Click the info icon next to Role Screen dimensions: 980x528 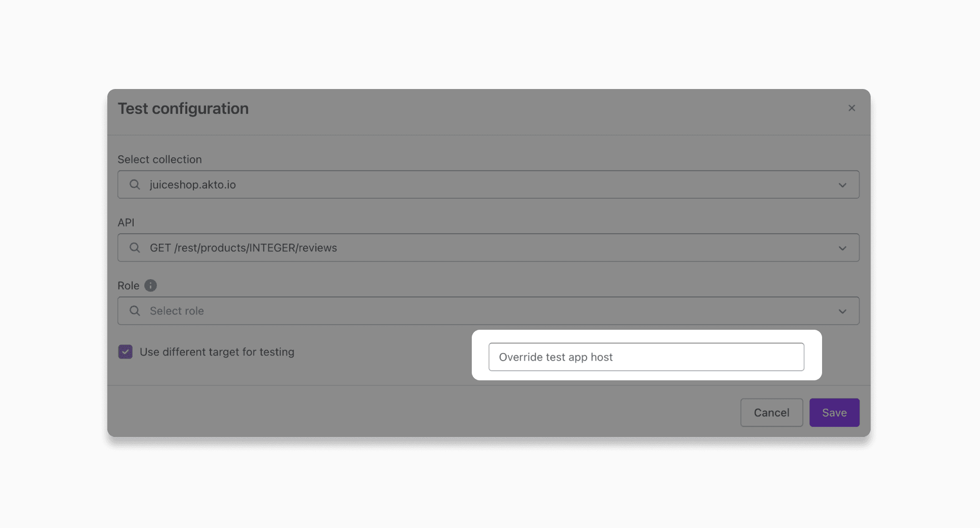pos(151,285)
